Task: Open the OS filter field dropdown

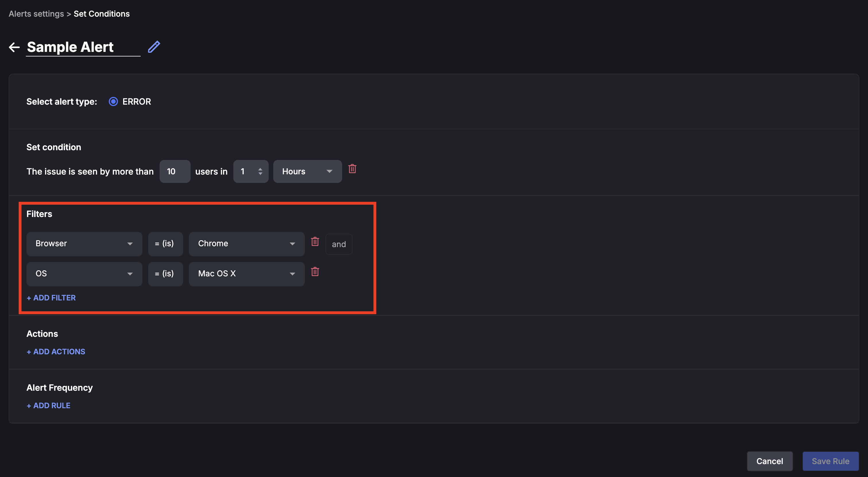Action: 84,274
